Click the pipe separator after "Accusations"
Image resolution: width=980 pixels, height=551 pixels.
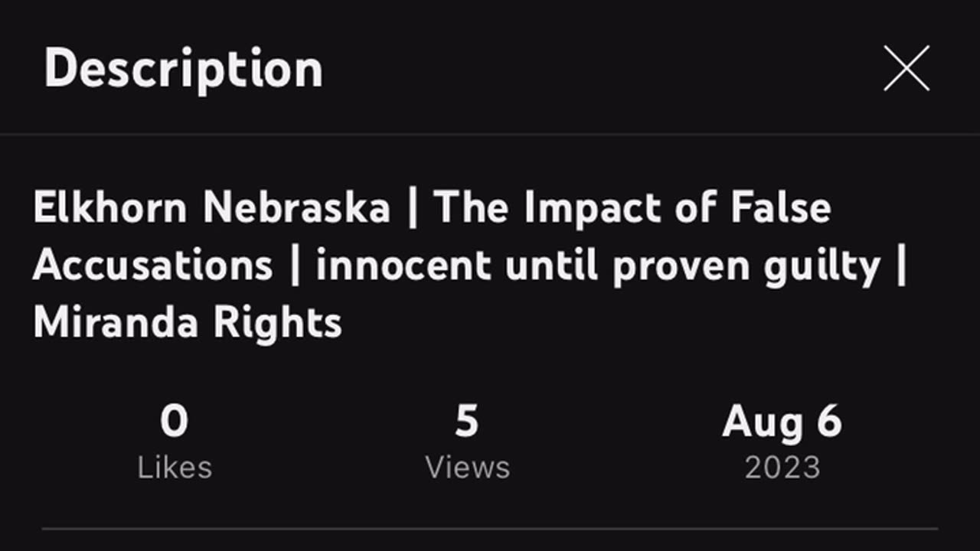(295, 266)
